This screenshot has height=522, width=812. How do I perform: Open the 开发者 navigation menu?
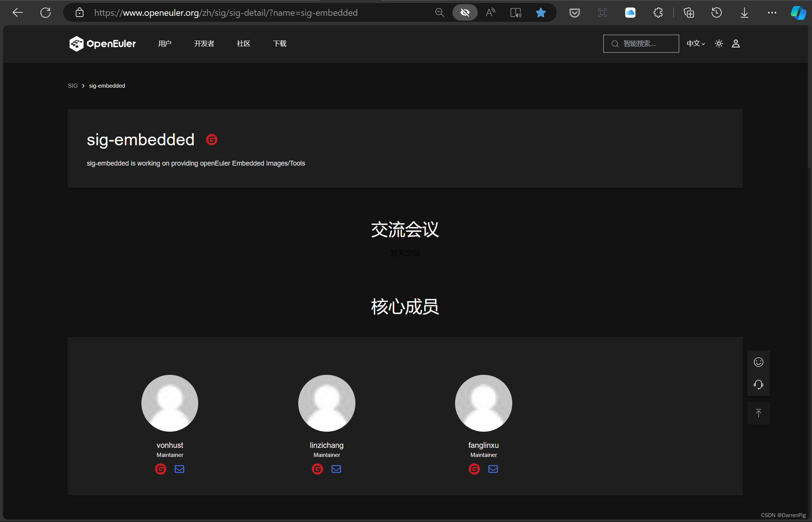tap(204, 44)
